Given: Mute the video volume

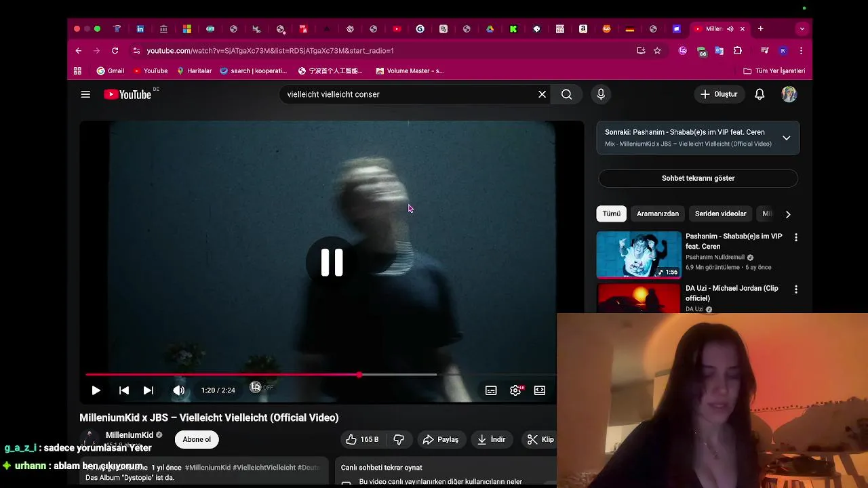Looking at the screenshot, I should click(178, 390).
